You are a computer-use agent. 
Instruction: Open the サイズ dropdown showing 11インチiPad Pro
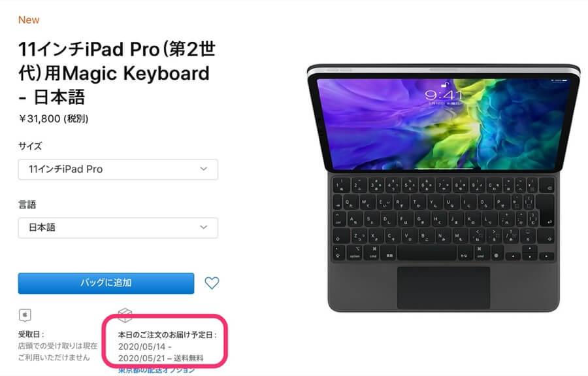click(118, 169)
